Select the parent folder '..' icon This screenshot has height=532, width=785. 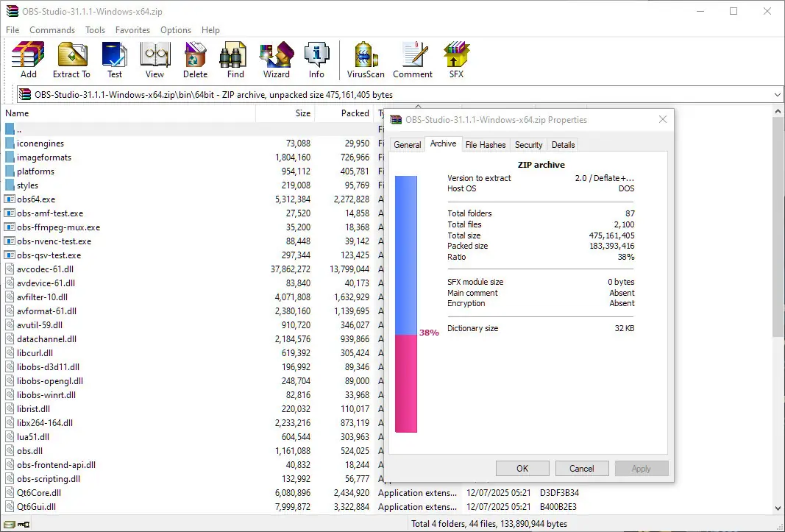click(x=10, y=130)
